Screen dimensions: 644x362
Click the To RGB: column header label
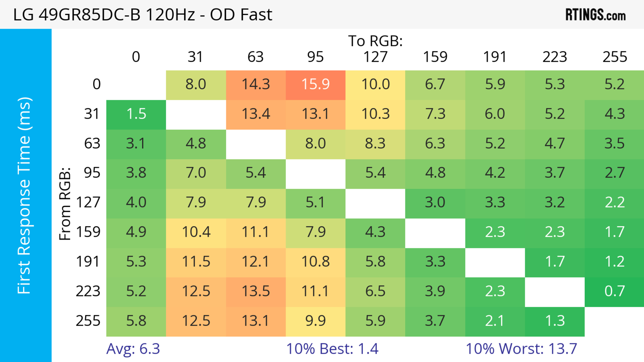pyautogui.click(x=375, y=41)
